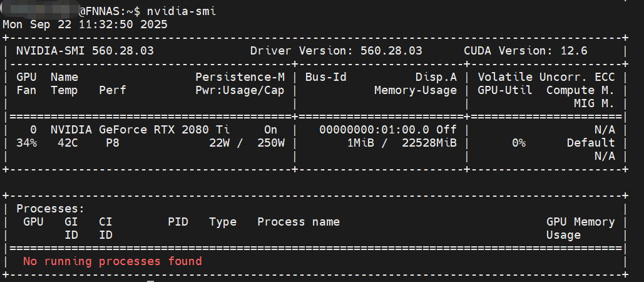Viewport: 644px width, 282px height.
Task: Click the performance state P8
Action: click(112, 143)
